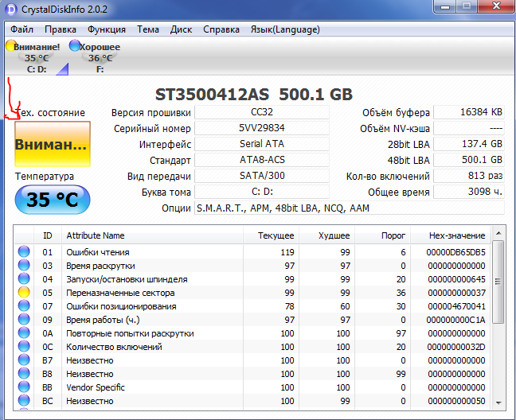The width and height of the screenshot is (516, 420).
Task: Click blue status icon for Ошибки позиционирования
Action: [24, 305]
